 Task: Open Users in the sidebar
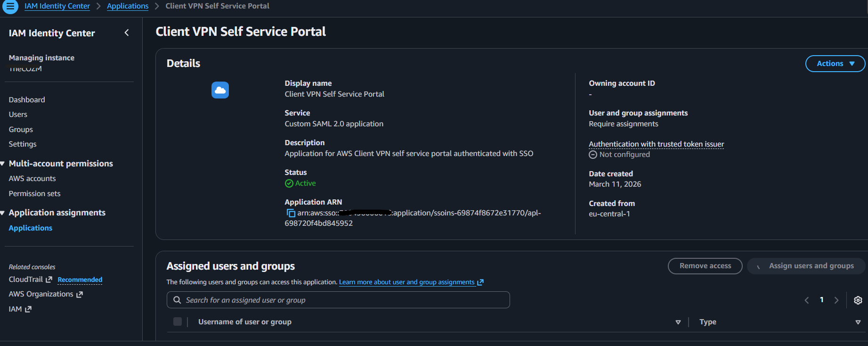click(x=18, y=115)
